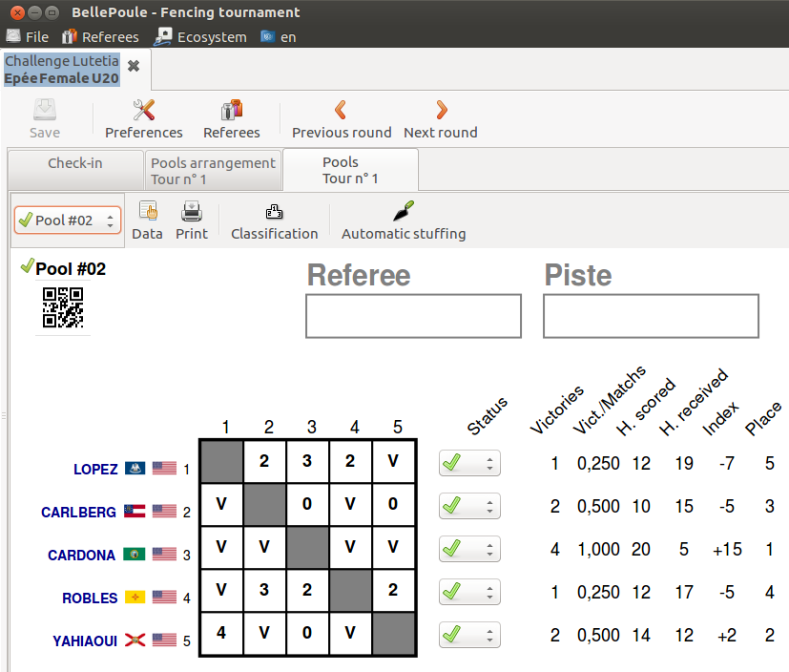Click fencer name ROBLES

point(90,598)
